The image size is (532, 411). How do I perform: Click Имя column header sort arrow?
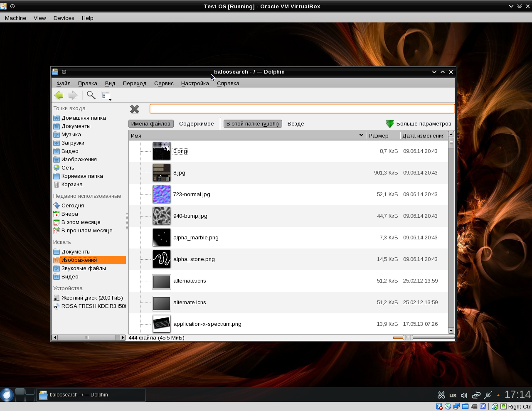click(x=361, y=135)
